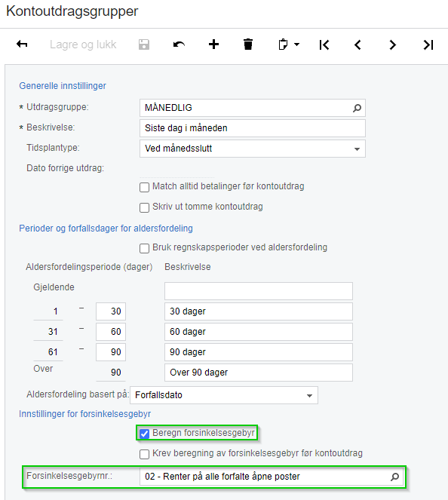This screenshot has height=500, width=448.
Task: Click the period end field with 60
Action: pyautogui.click(x=111, y=332)
